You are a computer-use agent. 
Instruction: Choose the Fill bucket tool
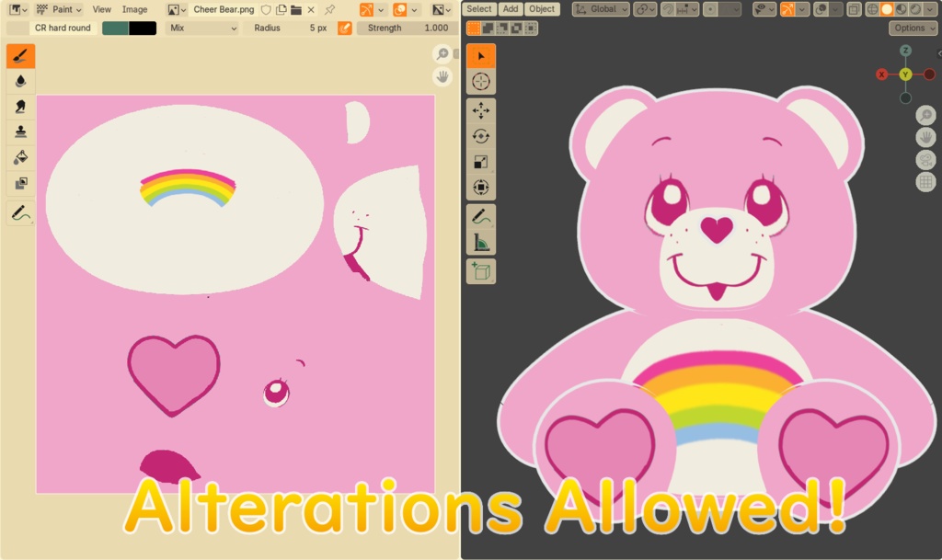pos(18,155)
